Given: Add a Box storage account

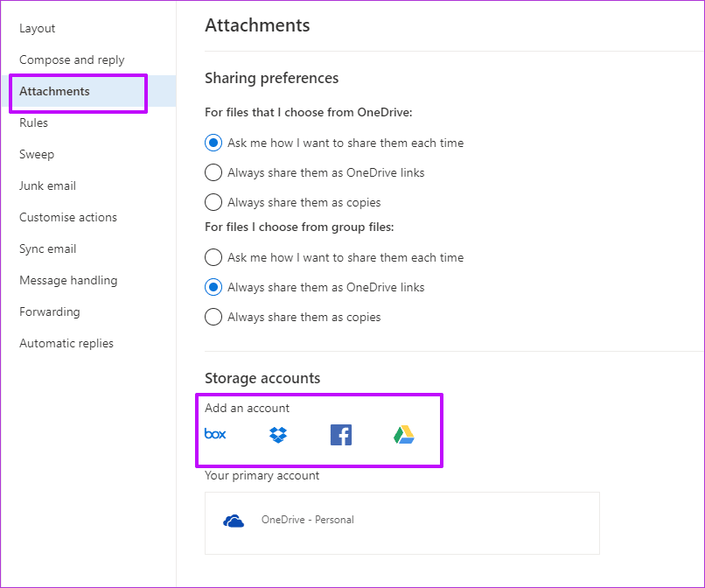Looking at the screenshot, I should (215, 434).
